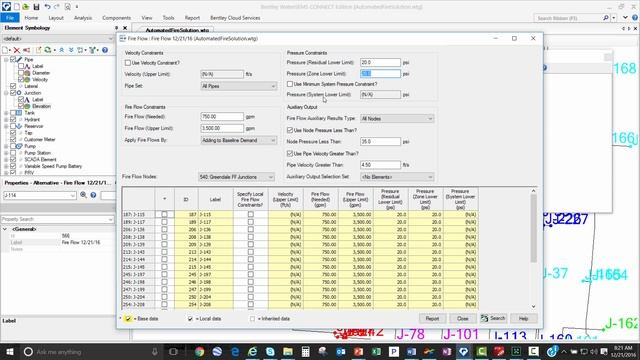Click blue Help icon in Element Symbology toolbar

pyautogui.click(x=105, y=50)
